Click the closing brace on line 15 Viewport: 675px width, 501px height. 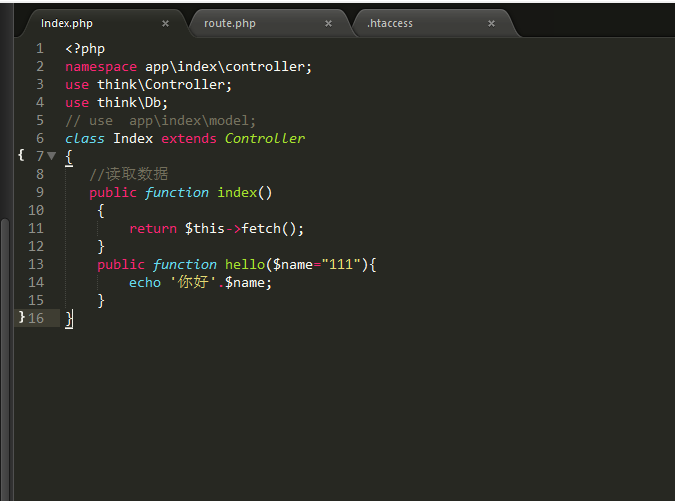pos(101,300)
